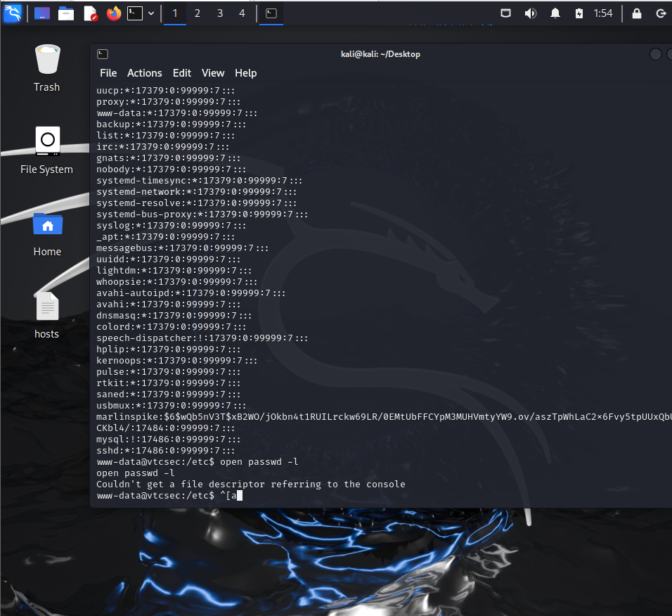Click the terminal window title bar icon

(x=103, y=54)
